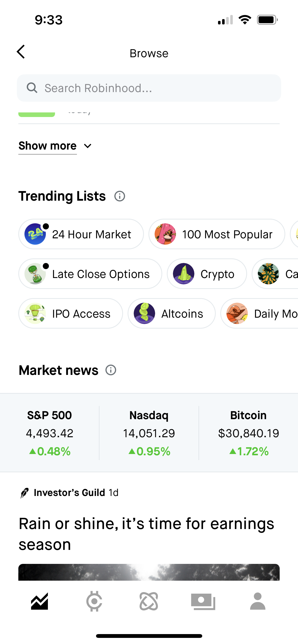Select Late Close Options list chip
The height and width of the screenshot is (644, 298).
pos(90,274)
